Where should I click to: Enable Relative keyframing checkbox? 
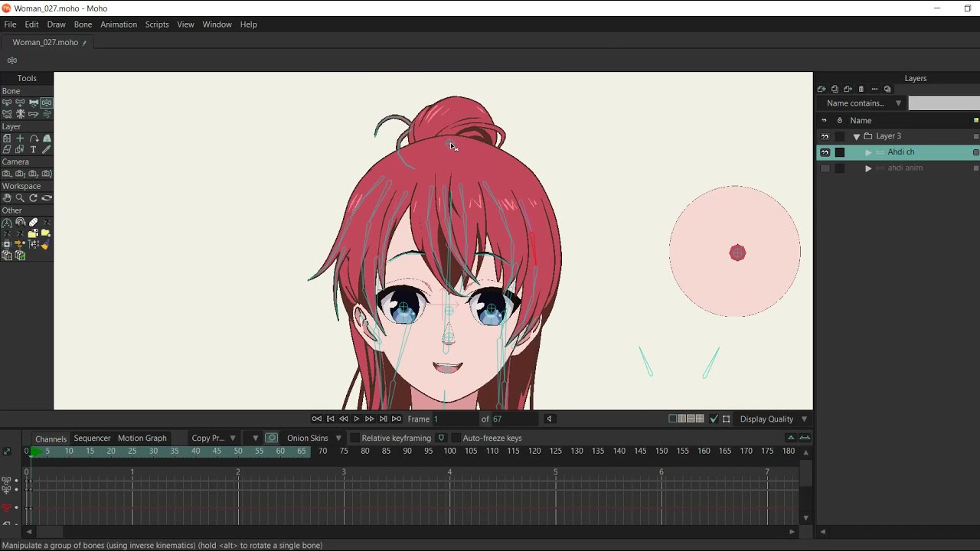coord(354,438)
